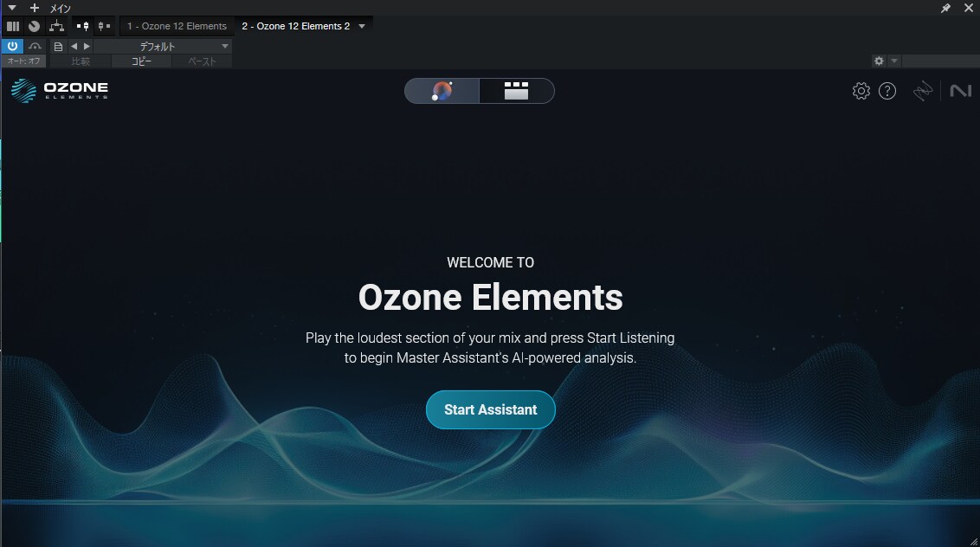Open the dropdown arrow beside Ozone 12 Elements 2
Screen dimensions: 980x547
[362, 26]
